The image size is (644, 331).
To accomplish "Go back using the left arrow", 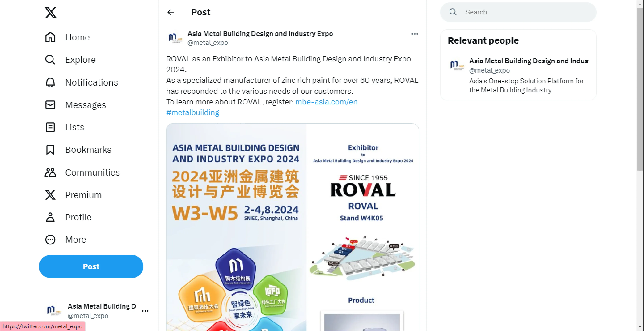I will point(171,12).
